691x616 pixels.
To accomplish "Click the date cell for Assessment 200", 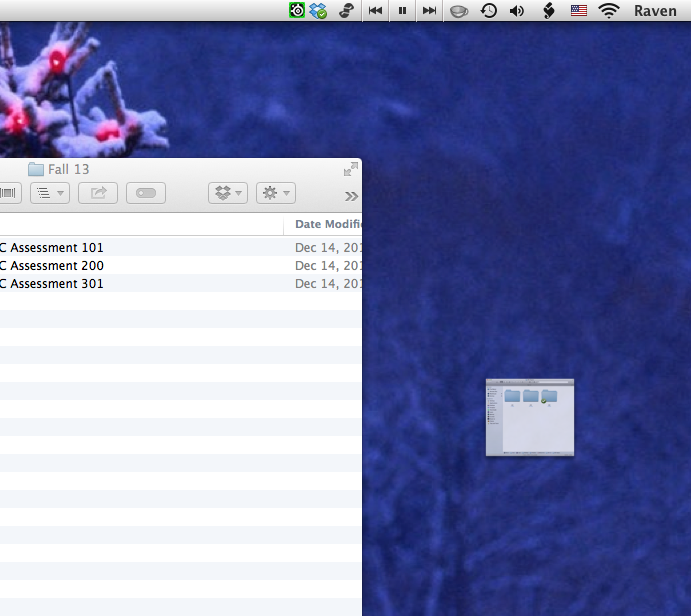I will (x=328, y=266).
